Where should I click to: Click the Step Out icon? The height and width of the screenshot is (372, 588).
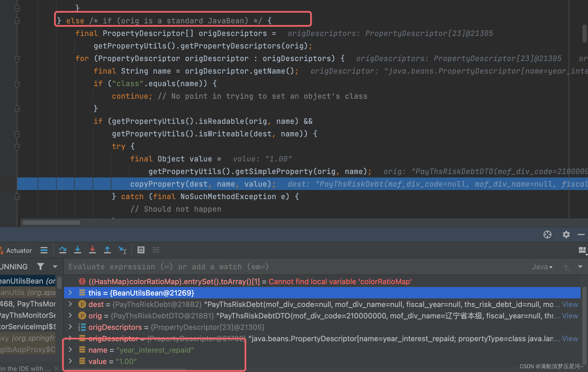coord(107,250)
